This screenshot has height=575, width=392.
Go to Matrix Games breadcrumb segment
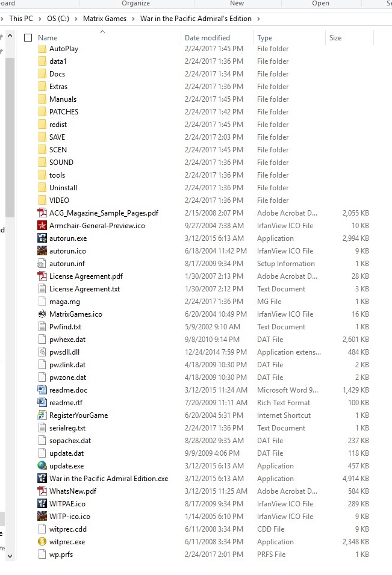pyautogui.click(x=105, y=19)
